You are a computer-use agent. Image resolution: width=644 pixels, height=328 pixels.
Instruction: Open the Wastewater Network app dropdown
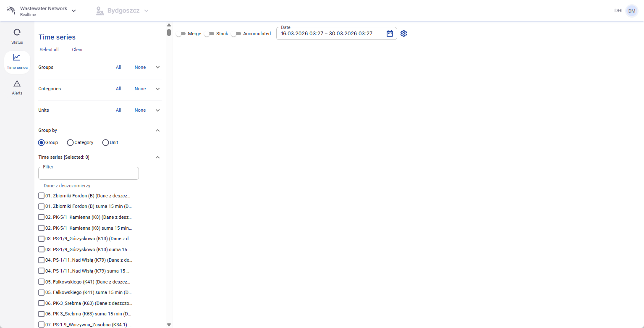pyautogui.click(x=74, y=11)
